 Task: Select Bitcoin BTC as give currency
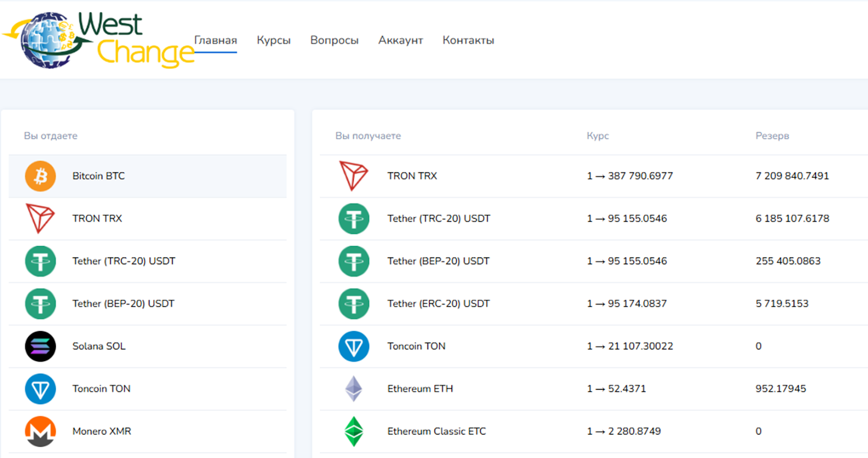(x=98, y=176)
